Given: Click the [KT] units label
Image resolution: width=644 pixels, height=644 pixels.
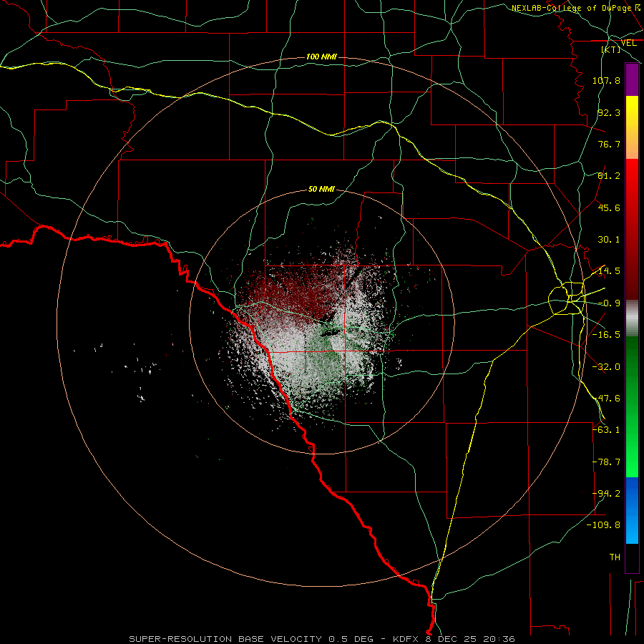Looking at the screenshot, I should click(x=611, y=49).
